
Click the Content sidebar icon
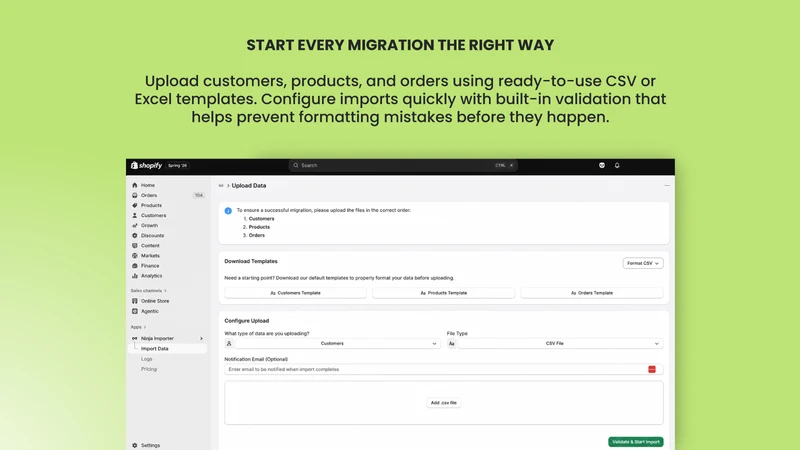135,245
